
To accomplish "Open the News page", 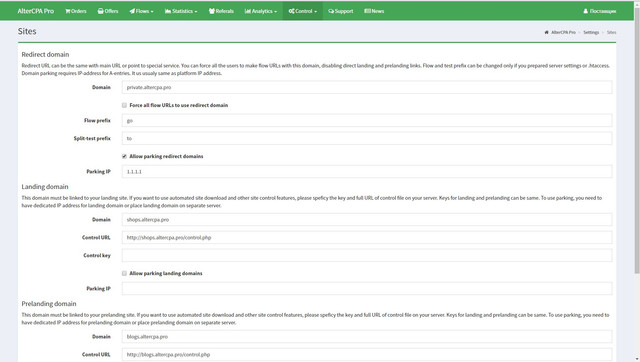I will (374, 11).
